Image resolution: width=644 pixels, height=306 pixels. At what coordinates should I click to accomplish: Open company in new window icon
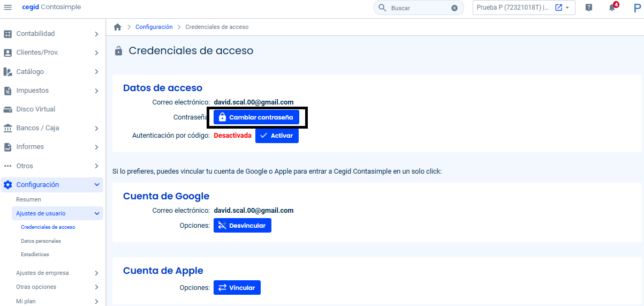point(559,8)
